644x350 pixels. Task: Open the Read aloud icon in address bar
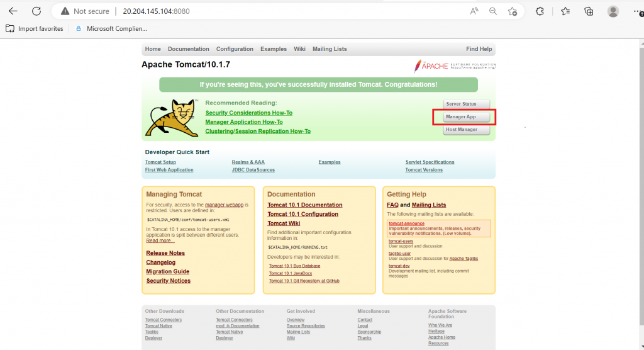474,11
